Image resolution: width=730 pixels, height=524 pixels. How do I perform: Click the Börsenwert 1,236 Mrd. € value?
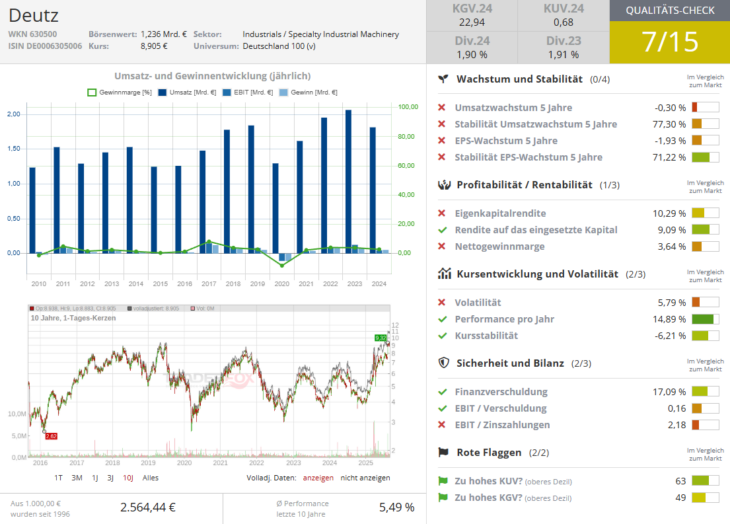tap(163, 34)
